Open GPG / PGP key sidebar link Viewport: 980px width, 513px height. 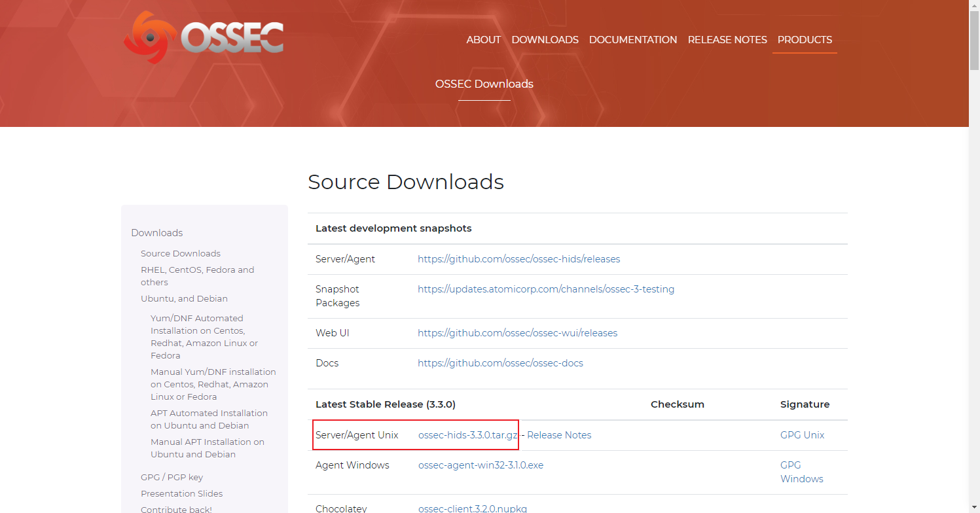click(172, 477)
